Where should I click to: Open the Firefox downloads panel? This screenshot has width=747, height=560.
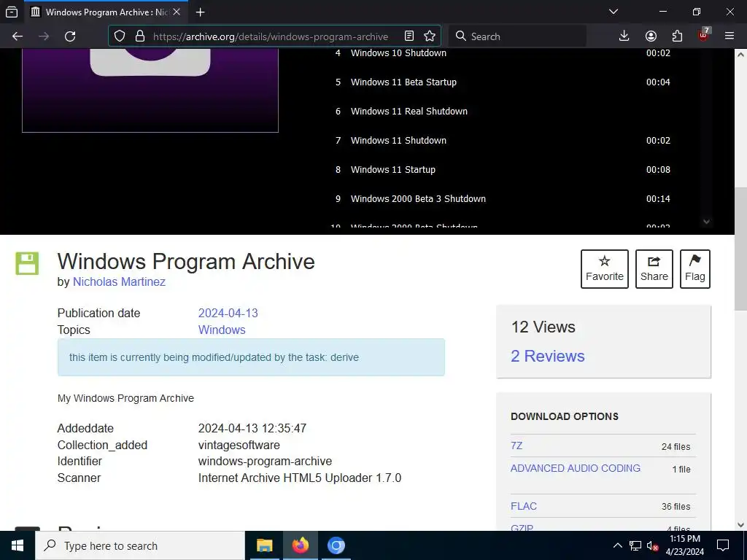624,36
